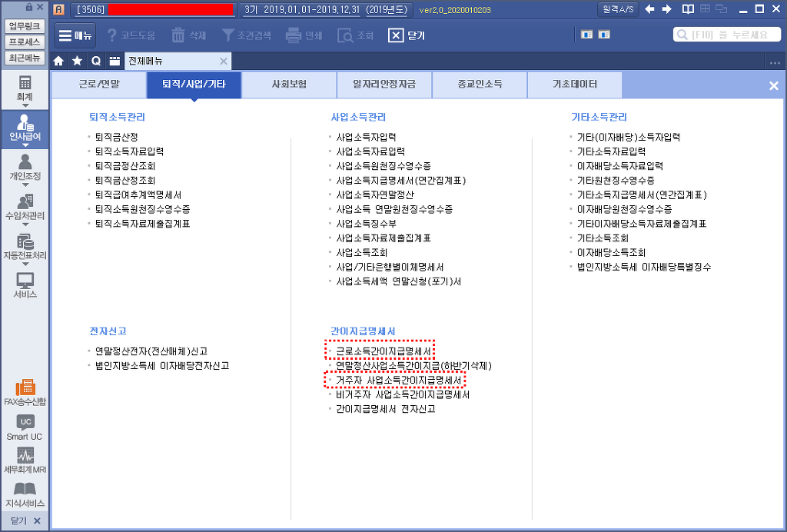
Task: Open favorites with the star icon
Action: click(x=77, y=61)
